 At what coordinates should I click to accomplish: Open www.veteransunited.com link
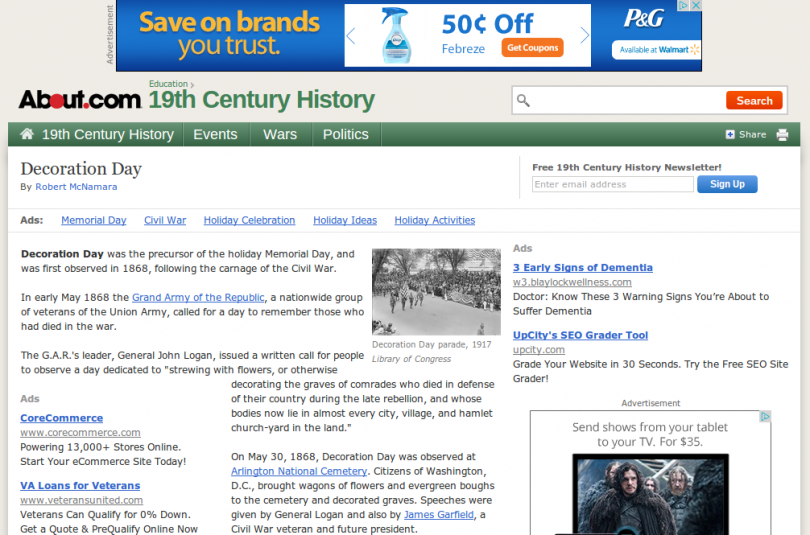(82, 500)
